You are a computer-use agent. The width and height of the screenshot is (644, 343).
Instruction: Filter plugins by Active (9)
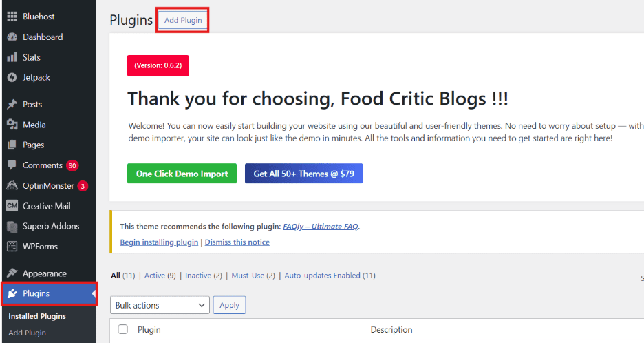[160, 276]
